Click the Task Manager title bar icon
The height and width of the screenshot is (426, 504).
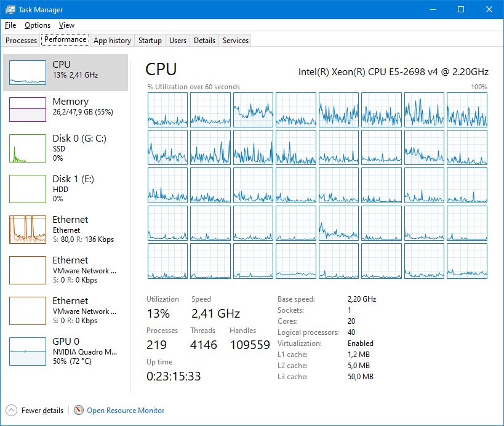(x=10, y=10)
